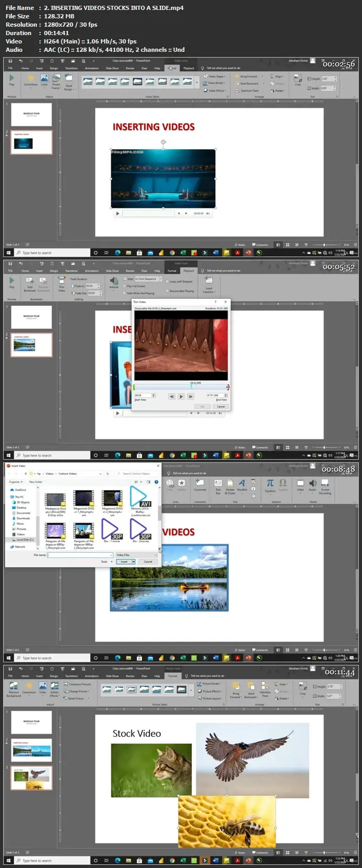362x868 pixels.
Task: Click the Audio icon in the 00:08:48 ribbon
Action: [312, 485]
